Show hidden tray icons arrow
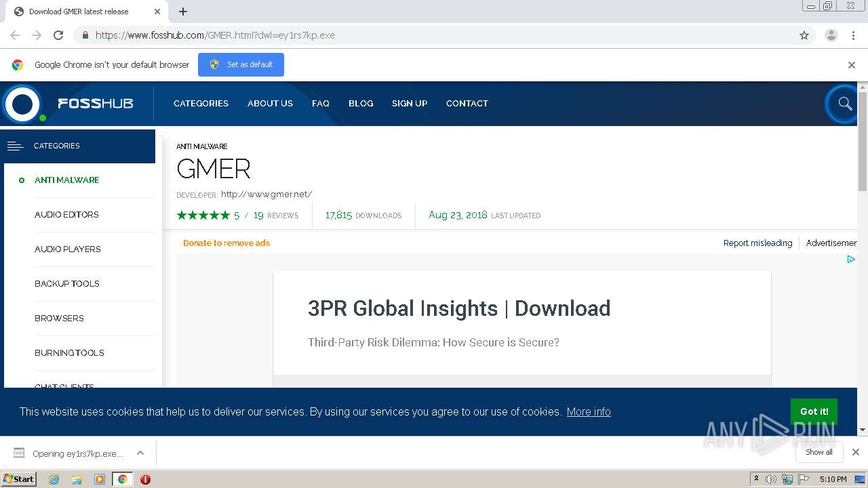Image resolution: width=868 pixels, height=488 pixels. click(x=756, y=479)
